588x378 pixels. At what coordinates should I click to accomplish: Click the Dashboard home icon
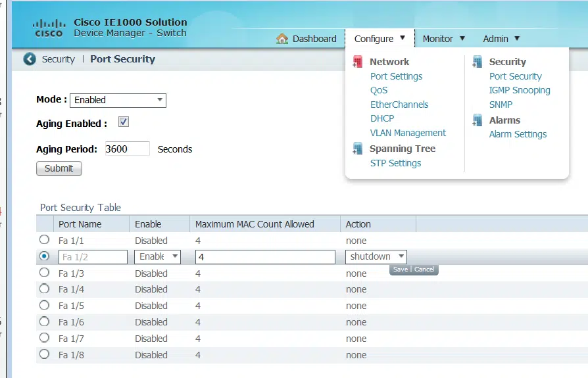(282, 39)
